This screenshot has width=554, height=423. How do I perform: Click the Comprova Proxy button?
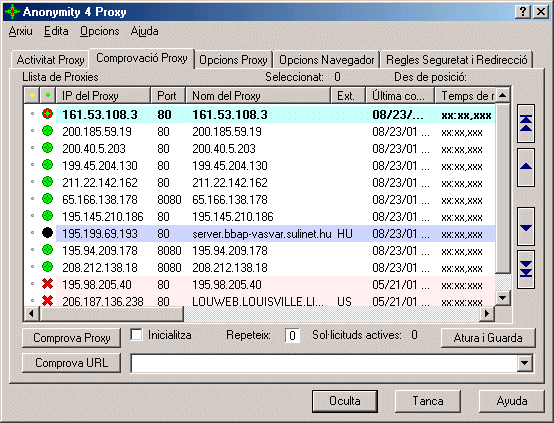pyautogui.click(x=71, y=338)
